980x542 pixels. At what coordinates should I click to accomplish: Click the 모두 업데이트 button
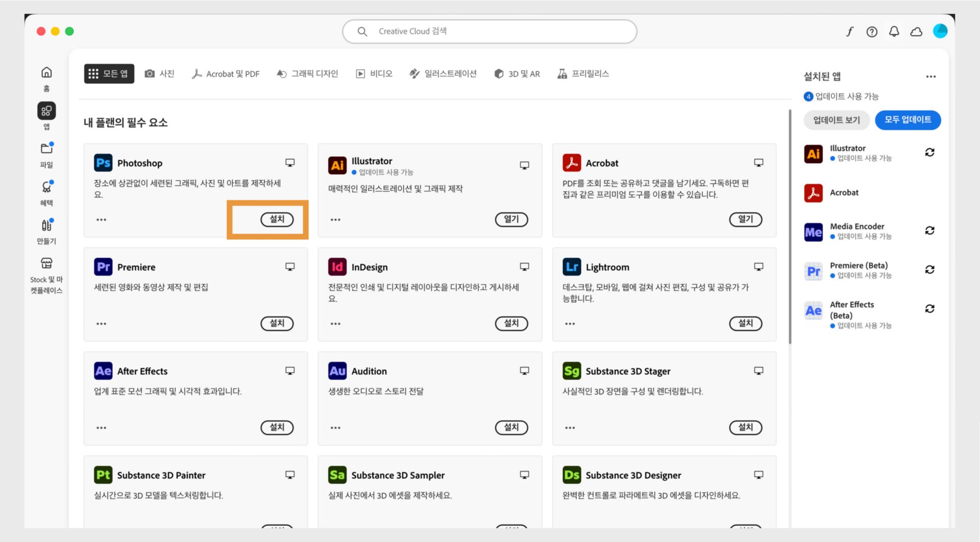[908, 120]
